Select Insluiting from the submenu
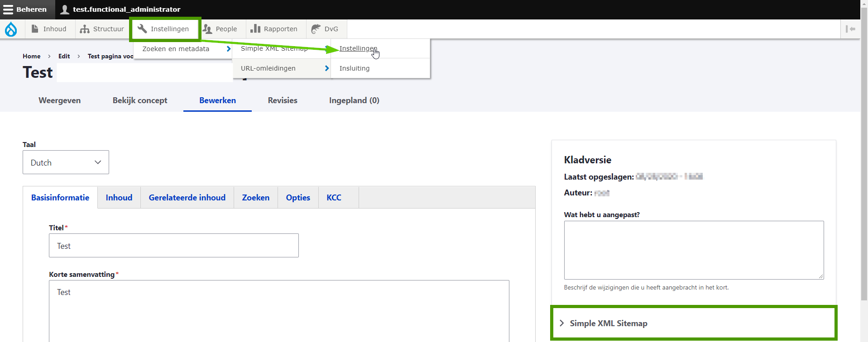Screen dimensions: 868x342 coord(355,68)
